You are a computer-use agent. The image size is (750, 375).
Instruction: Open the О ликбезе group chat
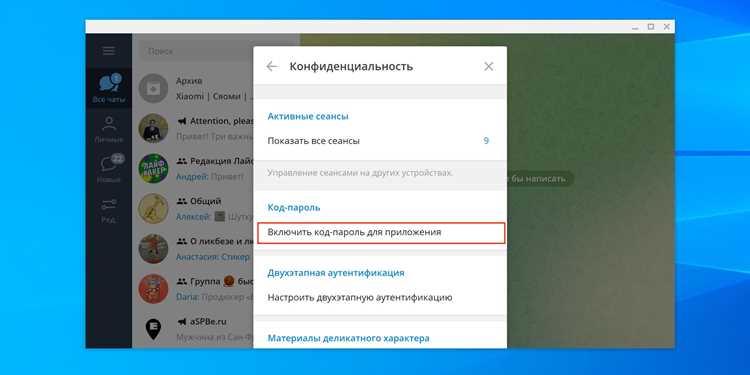[x=193, y=249]
